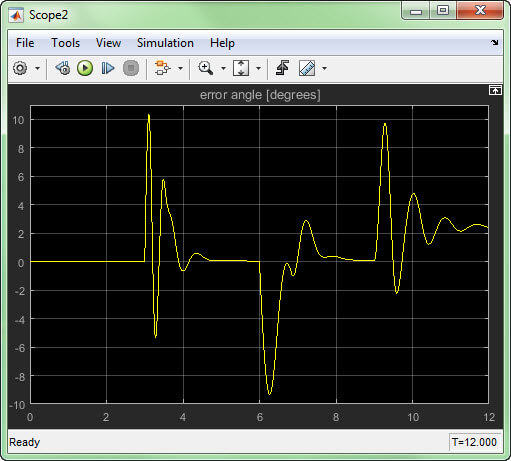Click the dock scope arrow in menu bar

495,43
